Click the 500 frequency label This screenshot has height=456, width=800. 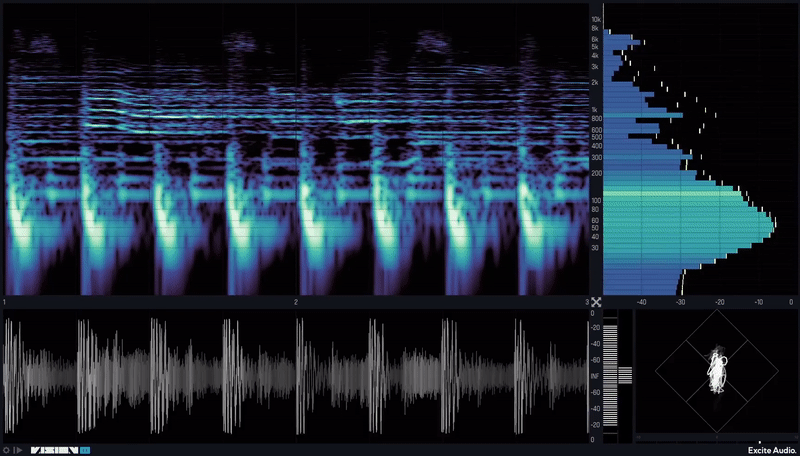pos(595,137)
